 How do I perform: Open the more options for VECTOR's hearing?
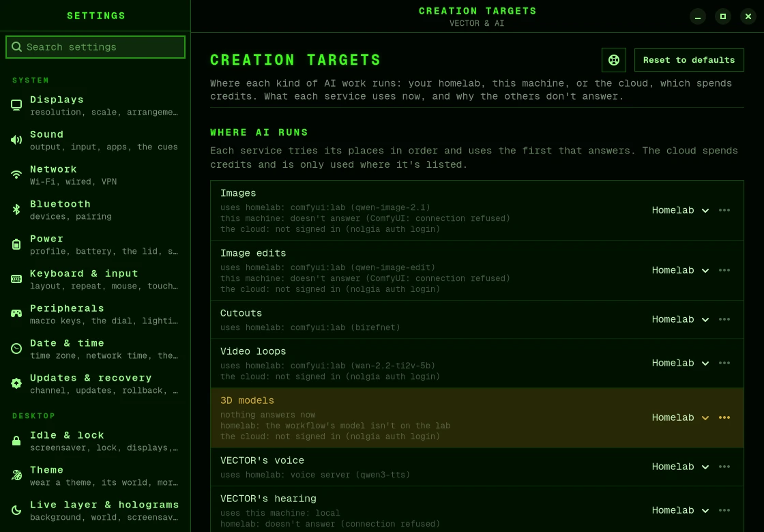pos(724,511)
